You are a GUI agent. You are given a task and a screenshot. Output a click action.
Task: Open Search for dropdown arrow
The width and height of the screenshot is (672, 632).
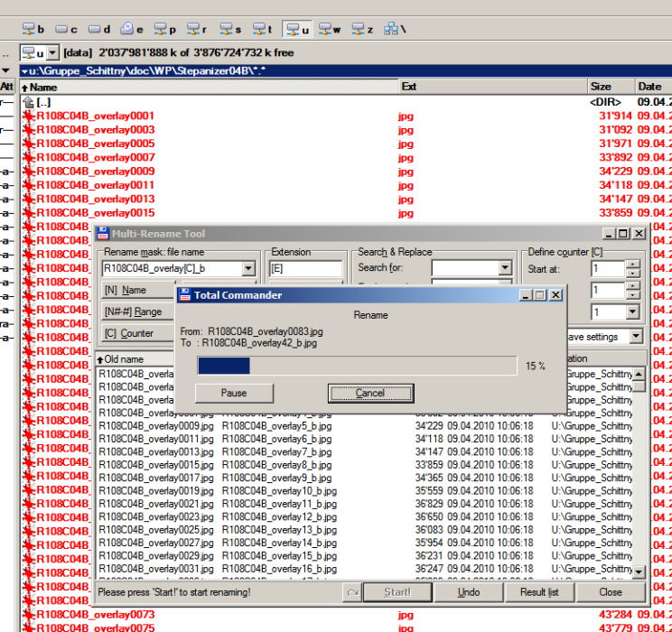pyautogui.click(x=505, y=268)
